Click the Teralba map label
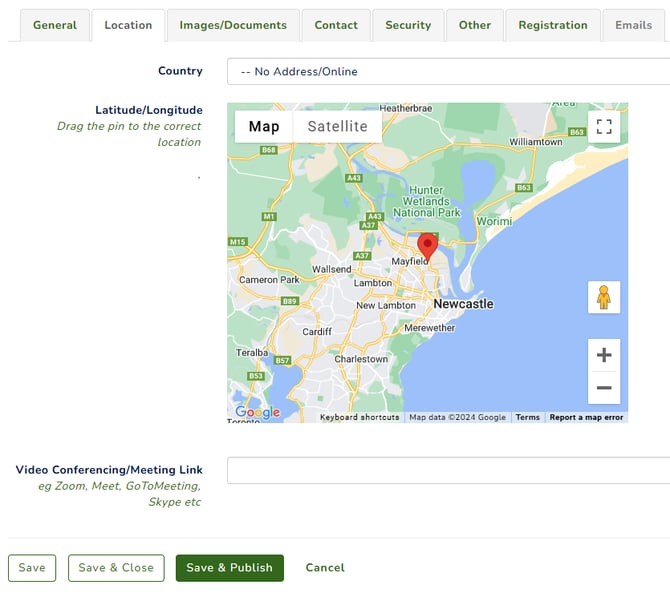The height and width of the screenshot is (597, 670). 252,353
